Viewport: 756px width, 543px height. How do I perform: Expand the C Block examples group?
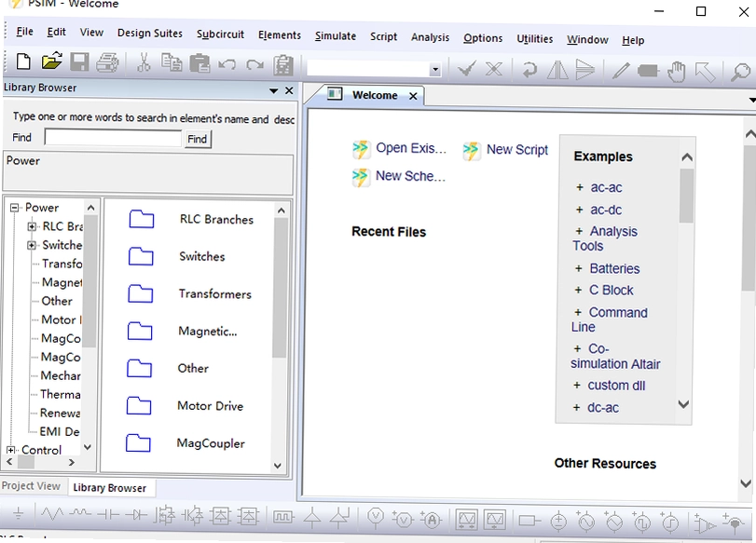tap(578, 290)
